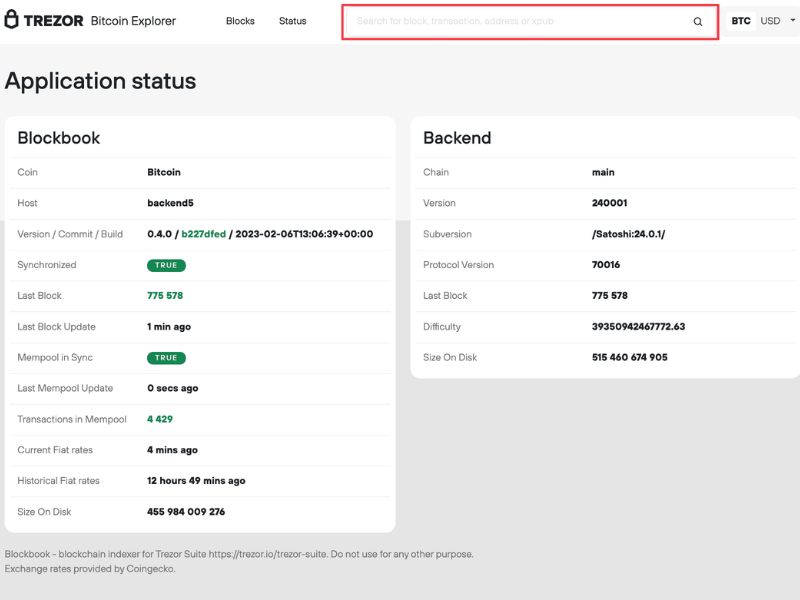Screen dimensions: 800x600
Task: Select the difficulty value 39350942467772.63
Action: tap(638, 327)
